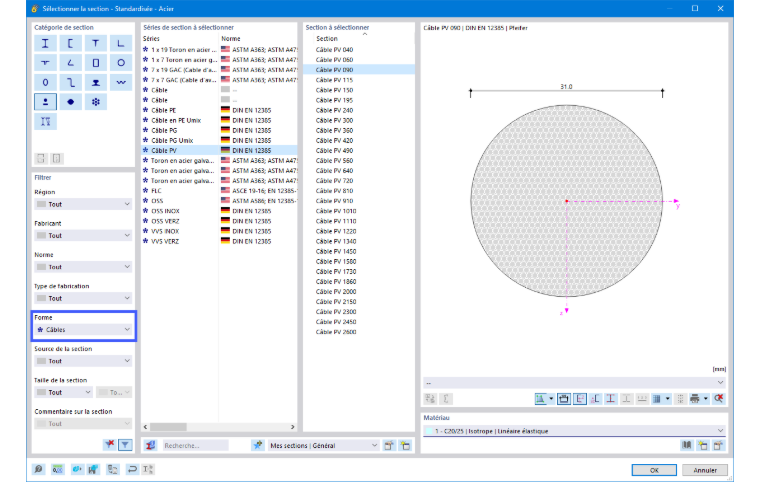Open the Matériau dropdown C20/25

point(575,431)
